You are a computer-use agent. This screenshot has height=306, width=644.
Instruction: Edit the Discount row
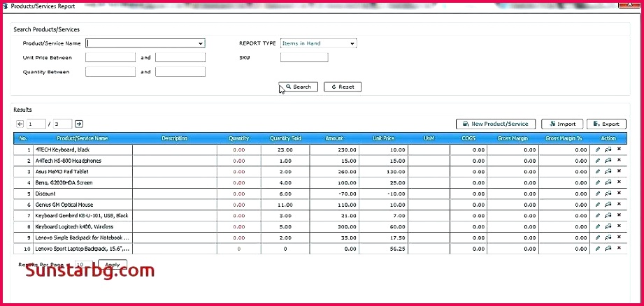click(598, 194)
